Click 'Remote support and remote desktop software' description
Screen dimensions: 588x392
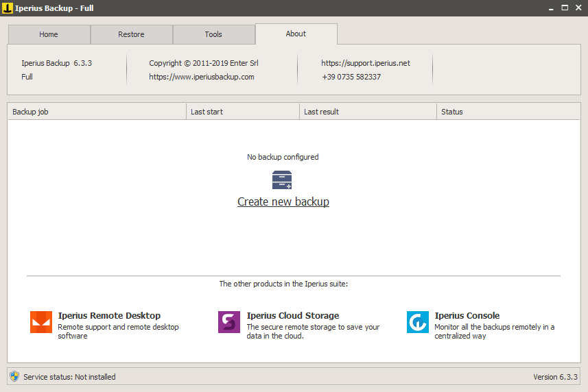[x=118, y=331]
